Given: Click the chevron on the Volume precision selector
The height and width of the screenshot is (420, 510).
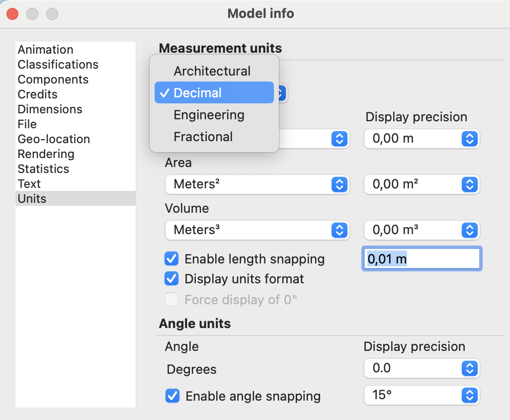Looking at the screenshot, I should coord(469,230).
